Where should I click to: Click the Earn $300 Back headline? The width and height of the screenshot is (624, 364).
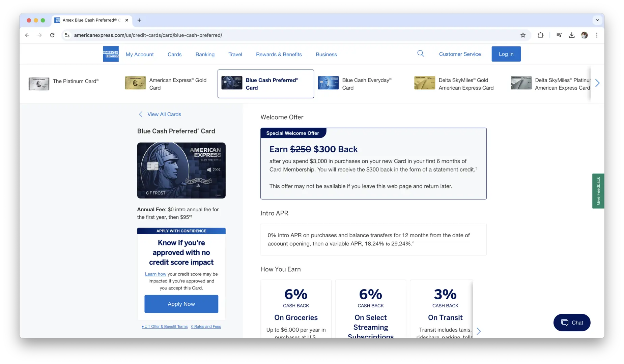[x=313, y=149]
